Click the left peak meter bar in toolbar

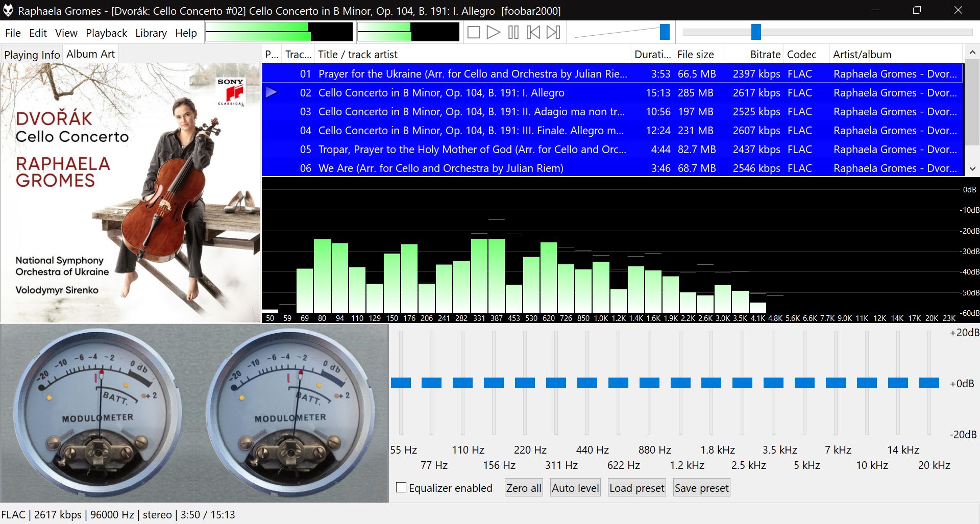tap(279, 32)
